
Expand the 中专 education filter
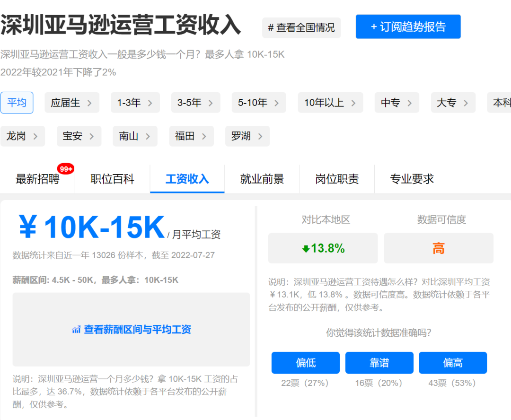[x=396, y=102]
